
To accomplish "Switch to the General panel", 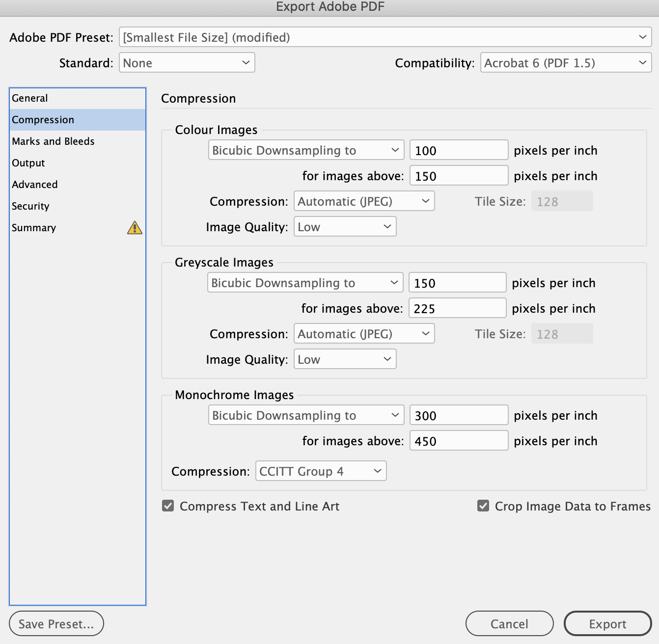I will (x=29, y=98).
